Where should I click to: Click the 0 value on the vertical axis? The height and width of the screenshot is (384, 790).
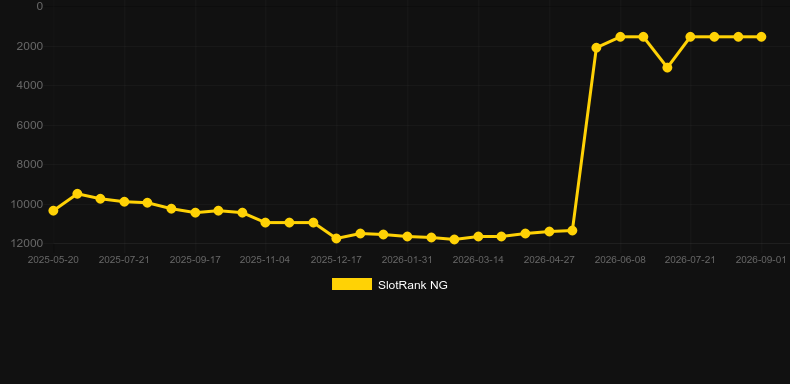[x=40, y=7]
